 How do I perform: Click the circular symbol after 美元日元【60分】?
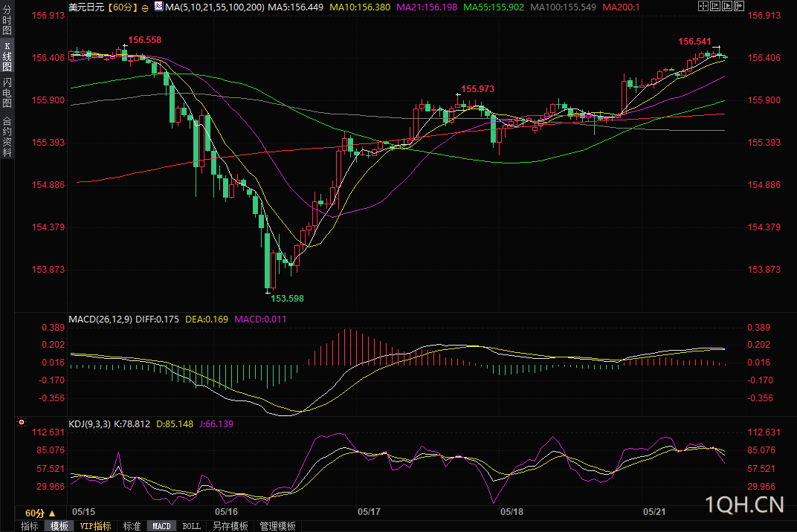(x=145, y=8)
